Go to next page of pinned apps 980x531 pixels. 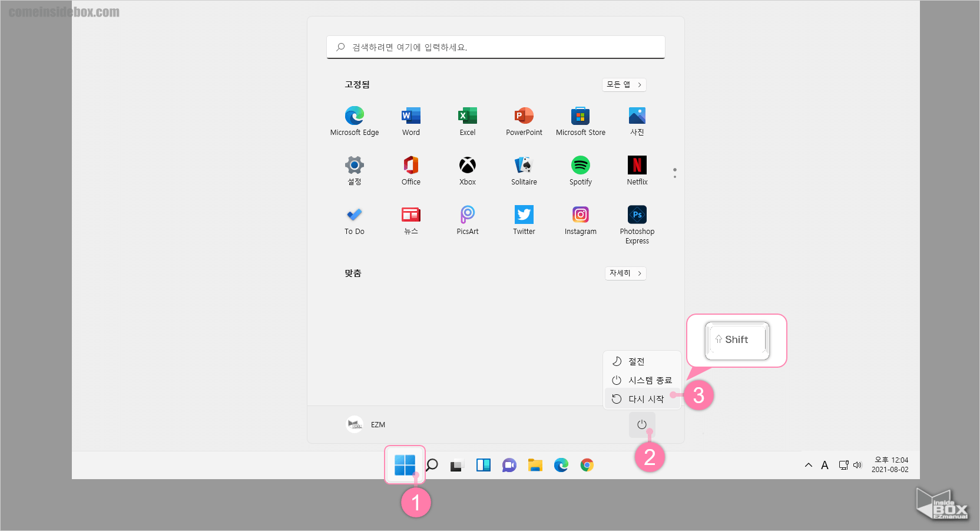click(675, 176)
